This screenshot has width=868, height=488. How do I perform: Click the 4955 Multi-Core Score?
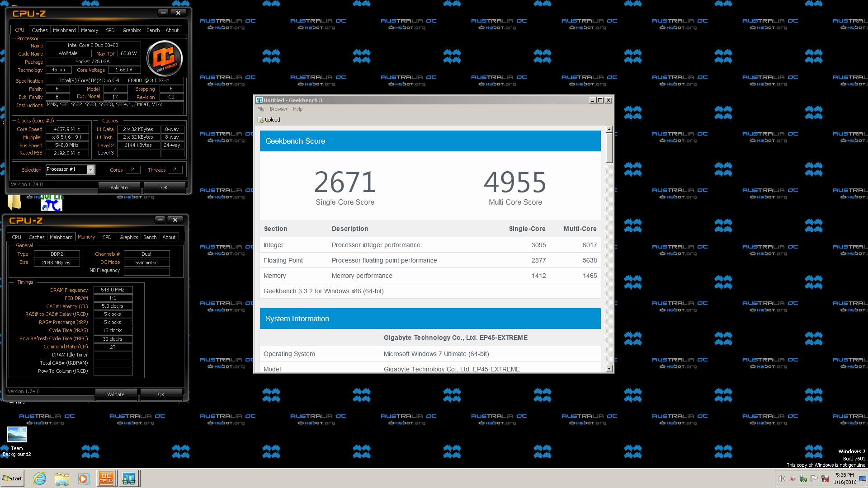[x=515, y=182]
